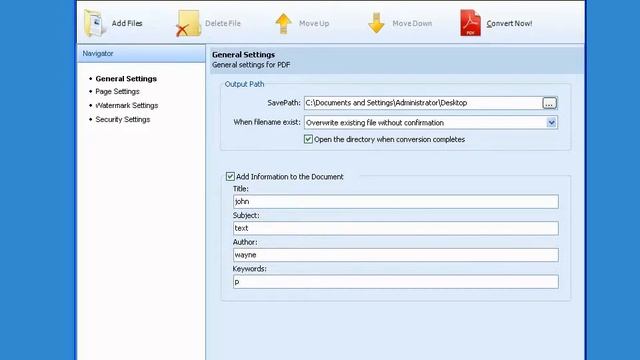Click the SavePath: label
The image size is (640, 360).
(284, 103)
